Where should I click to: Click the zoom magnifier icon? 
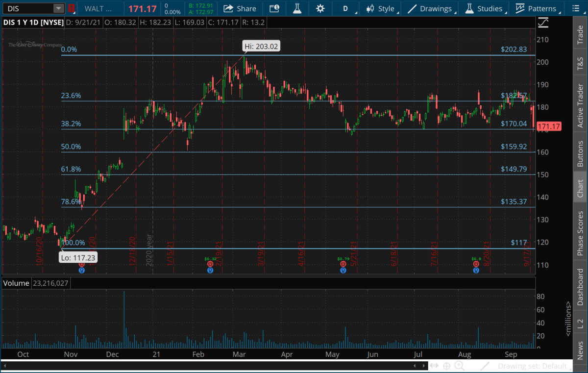(x=459, y=366)
